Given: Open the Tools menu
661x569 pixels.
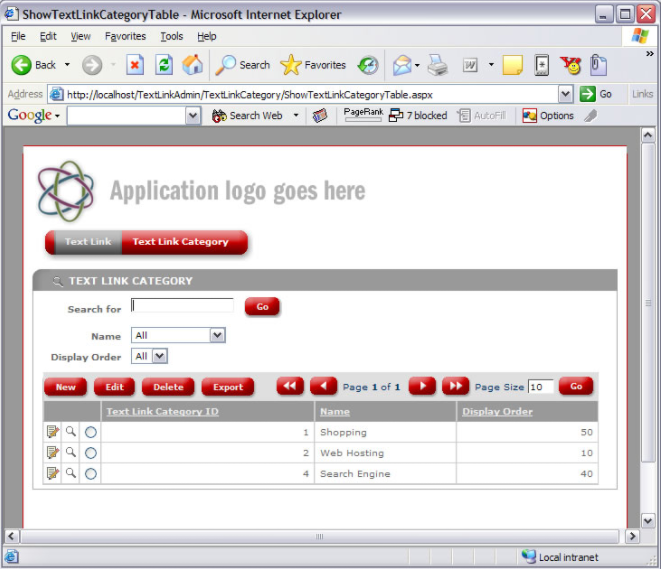Looking at the screenshot, I should 172,36.
